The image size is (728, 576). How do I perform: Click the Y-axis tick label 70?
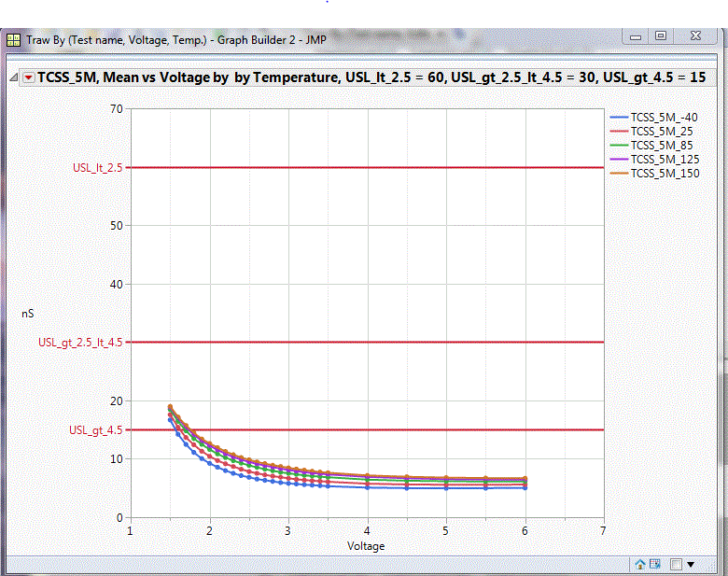click(x=117, y=109)
